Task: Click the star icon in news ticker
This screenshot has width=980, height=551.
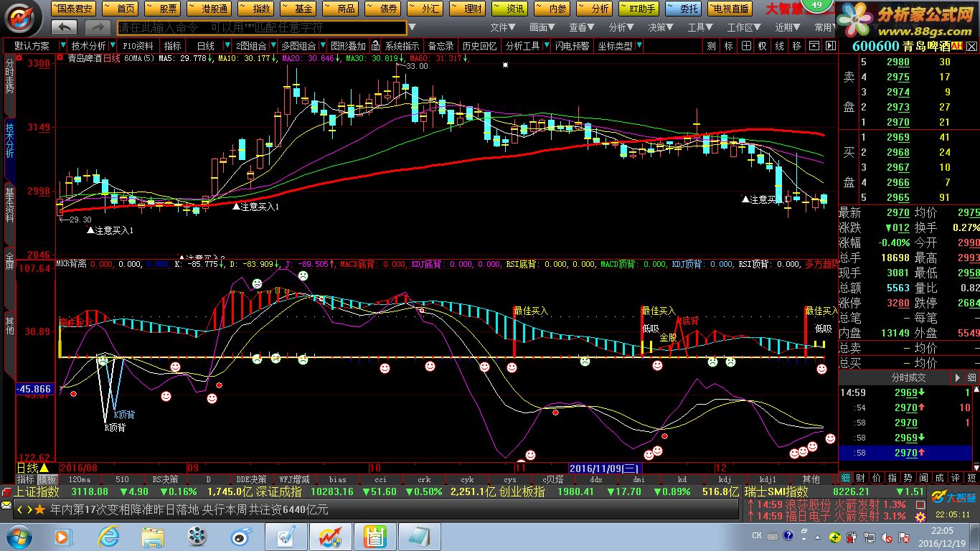Action: point(39,509)
